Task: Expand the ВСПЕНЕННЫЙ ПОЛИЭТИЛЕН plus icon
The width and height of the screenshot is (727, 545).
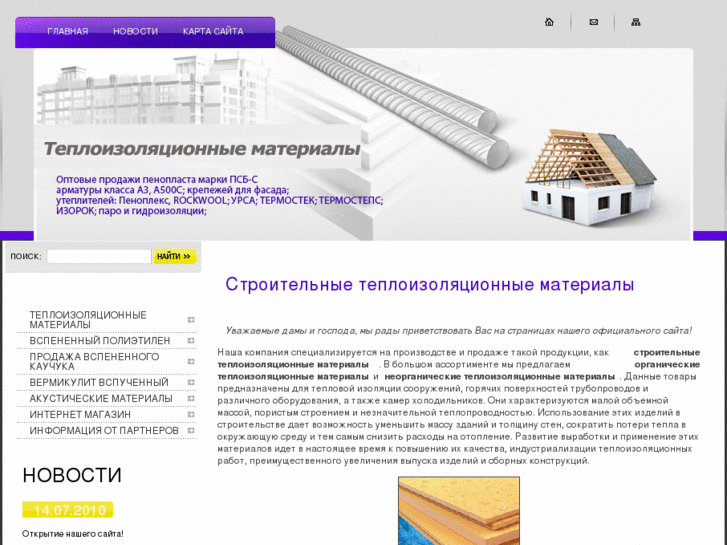Action: click(191, 341)
